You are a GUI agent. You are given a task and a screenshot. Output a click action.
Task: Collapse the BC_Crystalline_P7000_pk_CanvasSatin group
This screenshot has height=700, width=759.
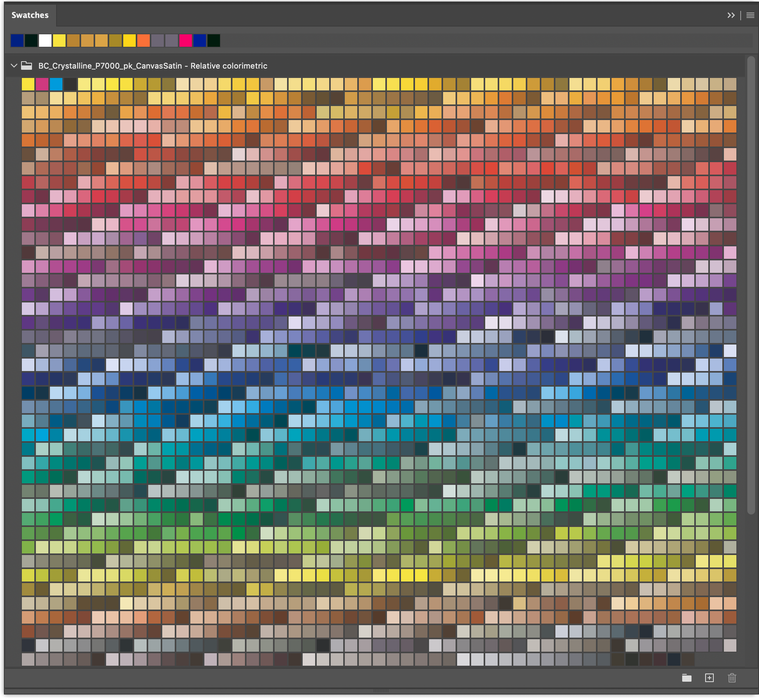pos(13,65)
